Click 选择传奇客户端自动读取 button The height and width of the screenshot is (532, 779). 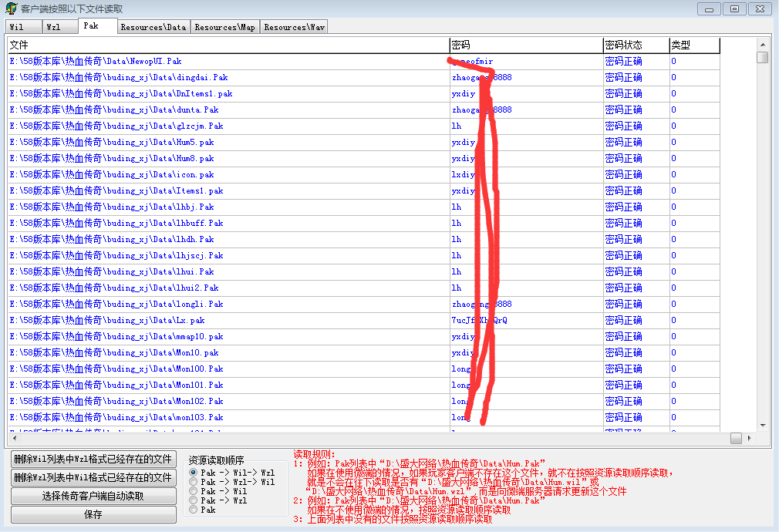tap(93, 496)
